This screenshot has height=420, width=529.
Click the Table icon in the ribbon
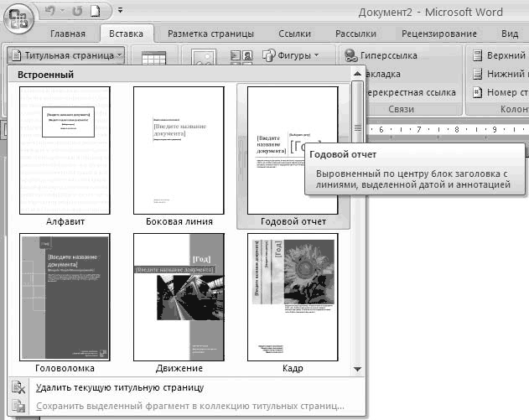pos(153,58)
